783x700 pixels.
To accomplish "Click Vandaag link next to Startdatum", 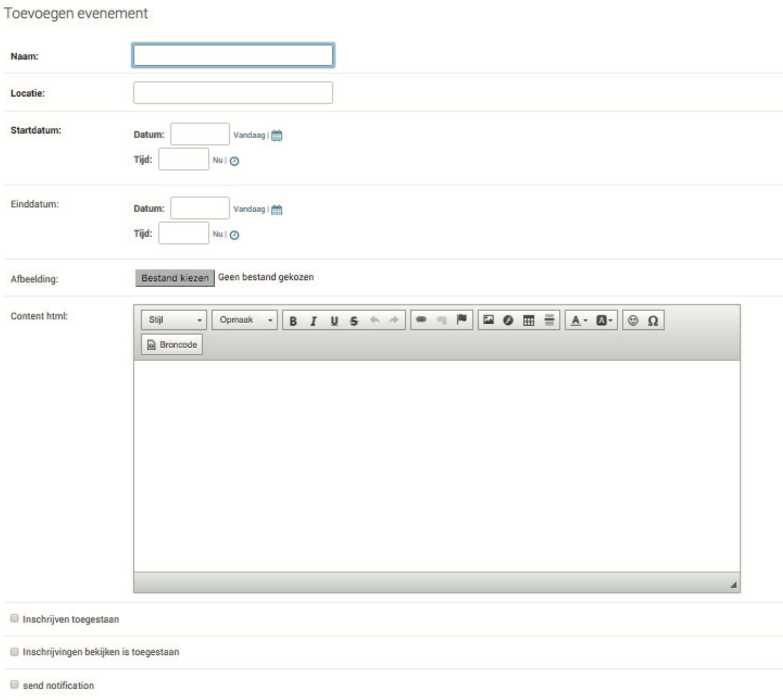I will coord(249,135).
